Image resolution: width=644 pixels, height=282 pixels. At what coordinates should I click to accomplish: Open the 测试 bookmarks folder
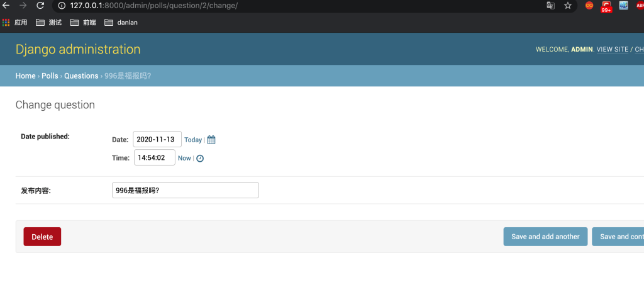48,22
